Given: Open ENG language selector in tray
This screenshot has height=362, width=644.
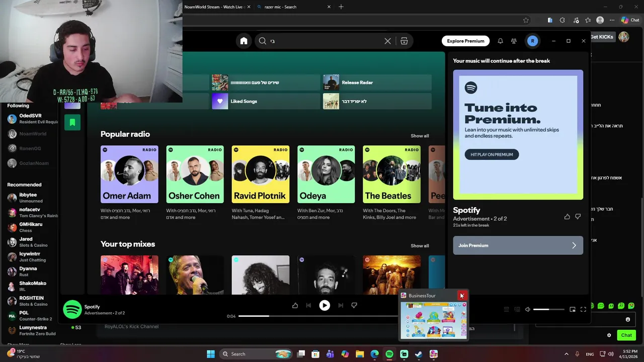Looking at the screenshot, I should point(590,354).
